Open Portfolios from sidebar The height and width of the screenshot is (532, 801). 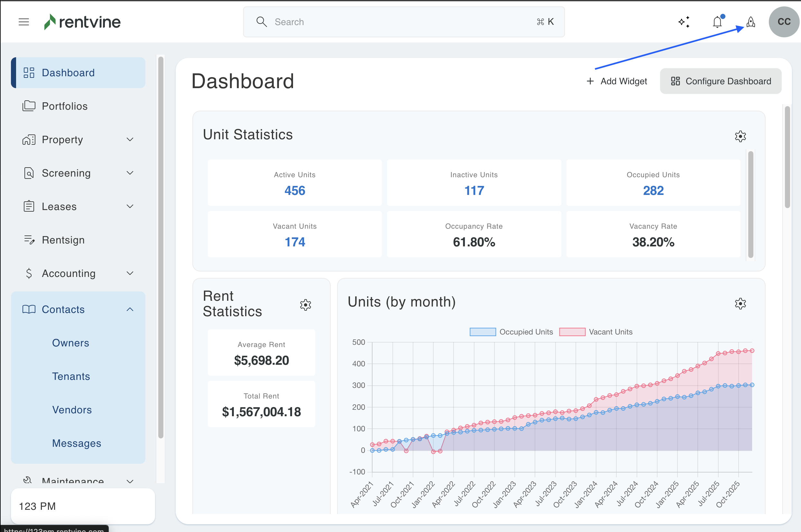tap(64, 106)
